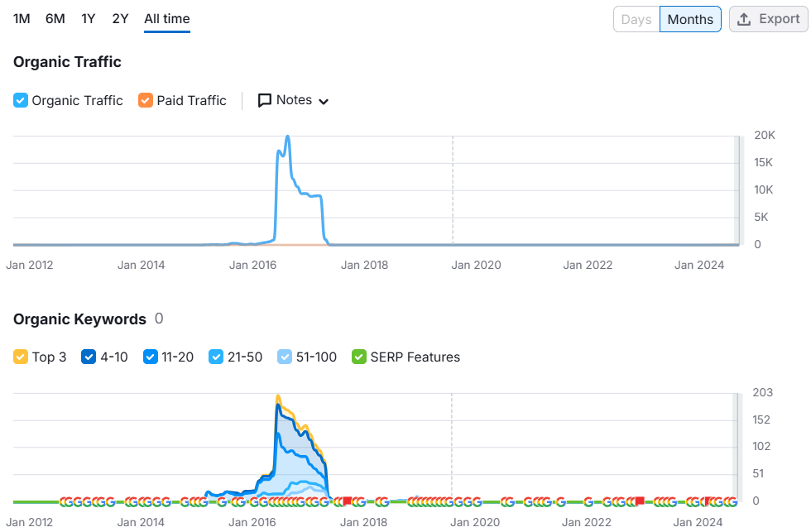This screenshot has height=532, width=811.
Task: Click the Notes speech bubble icon
Action: click(264, 100)
